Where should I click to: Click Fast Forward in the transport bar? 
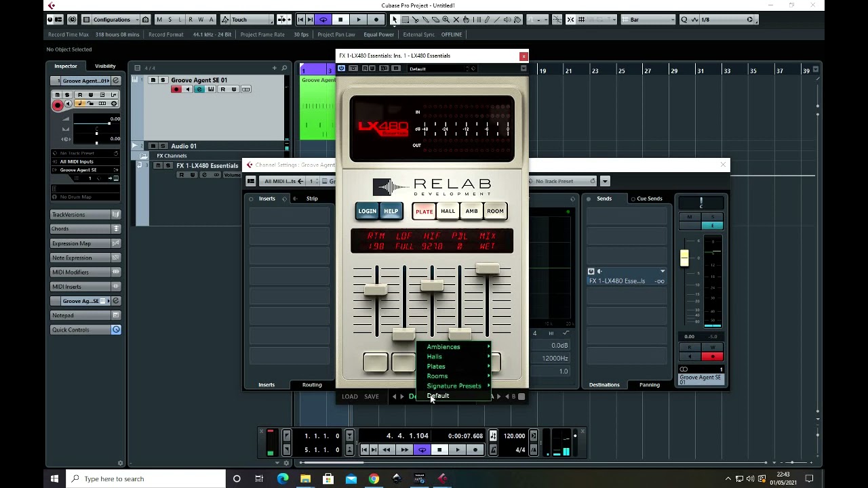[404, 450]
